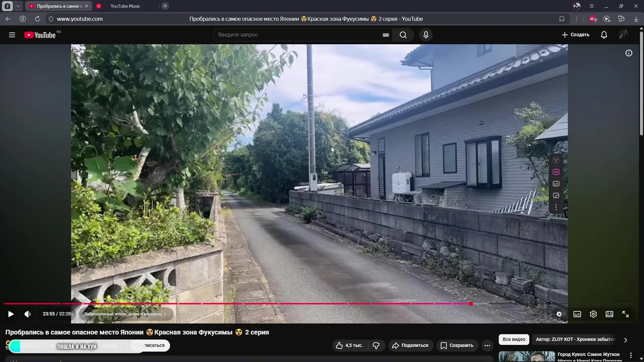Play the paused video
Screen dimensions: 644x362
click(x=11, y=314)
